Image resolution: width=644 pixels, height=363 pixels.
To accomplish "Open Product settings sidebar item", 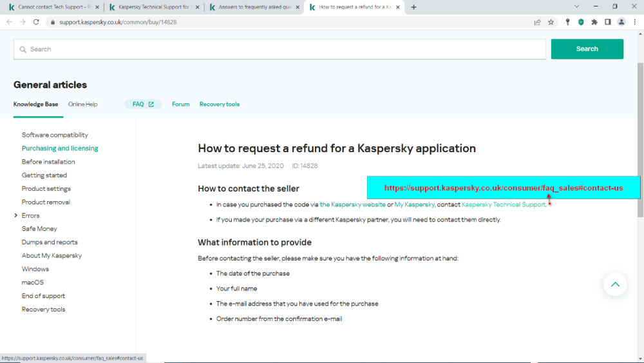I will tap(46, 189).
